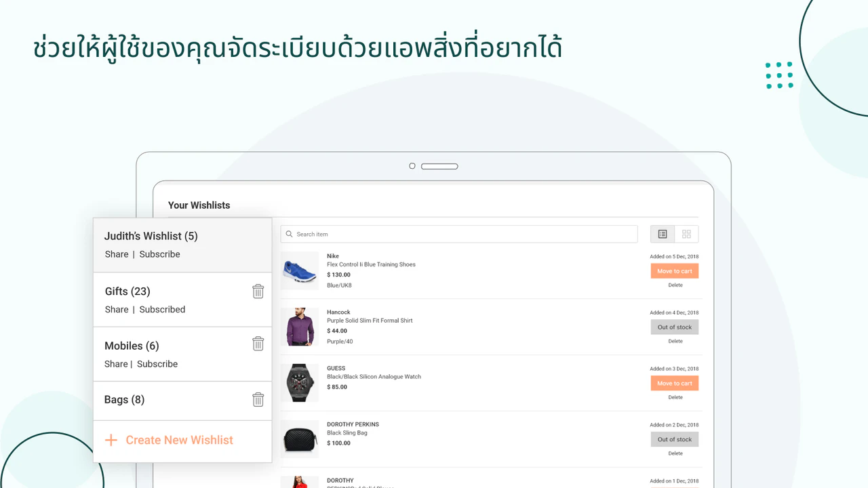
Task: Move Nike training shoes to cart
Action: (x=675, y=271)
